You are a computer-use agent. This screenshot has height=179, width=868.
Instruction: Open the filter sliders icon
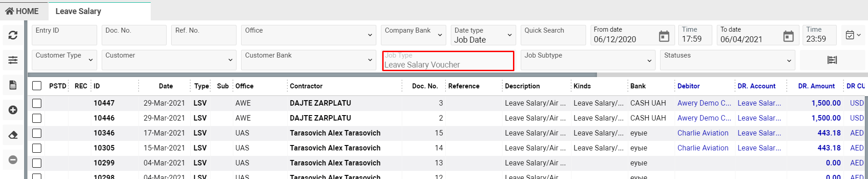pos(13,60)
